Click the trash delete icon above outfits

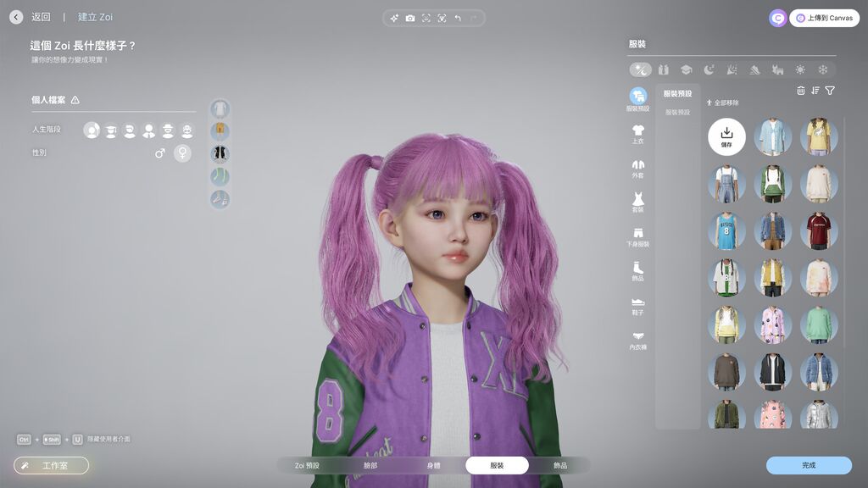[x=801, y=91]
